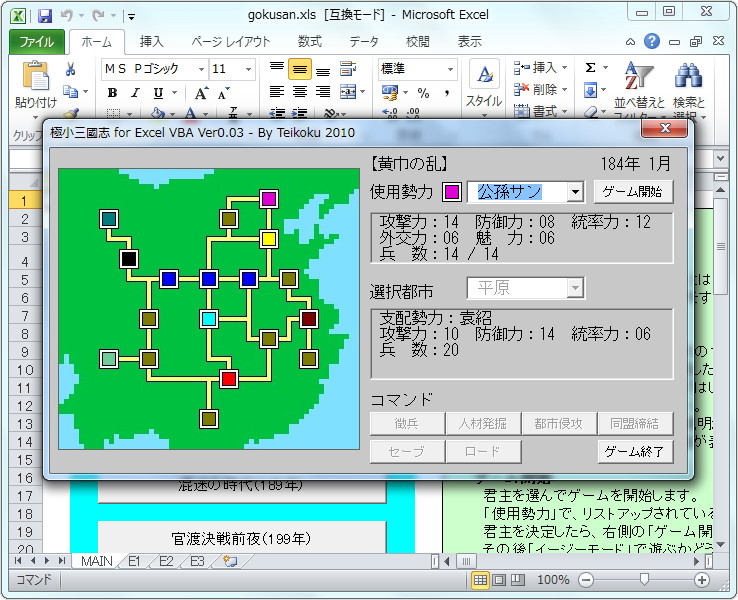Toggle middle vertical alignment
This screenshot has height=600, width=738.
click(x=300, y=69)
